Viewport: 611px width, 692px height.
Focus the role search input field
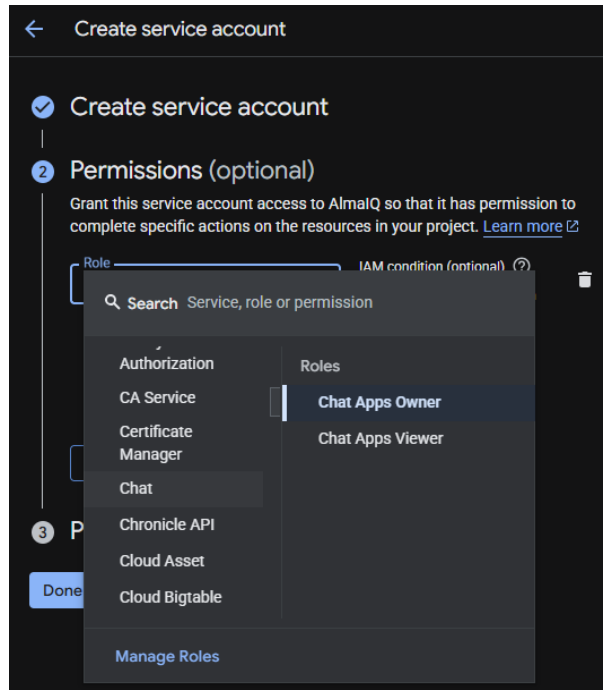(309, 303)
